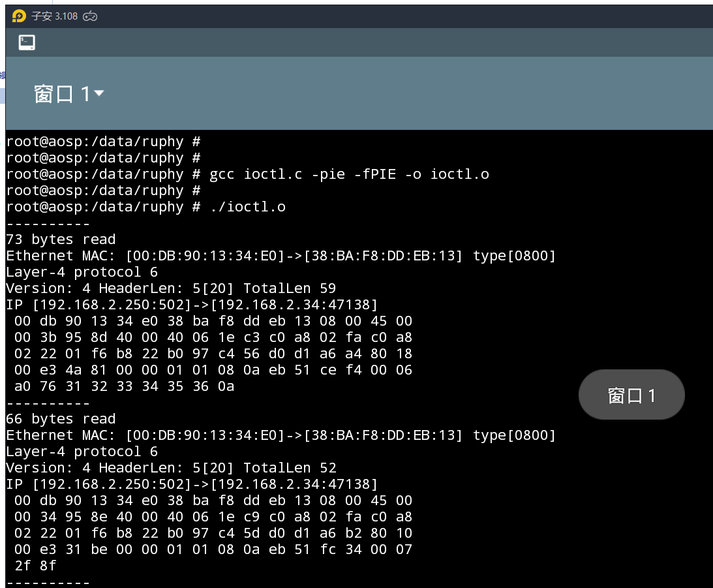Click hex row ending '35 36 0a'
Viewport: 713px width, 588px height.
(124, 386)
